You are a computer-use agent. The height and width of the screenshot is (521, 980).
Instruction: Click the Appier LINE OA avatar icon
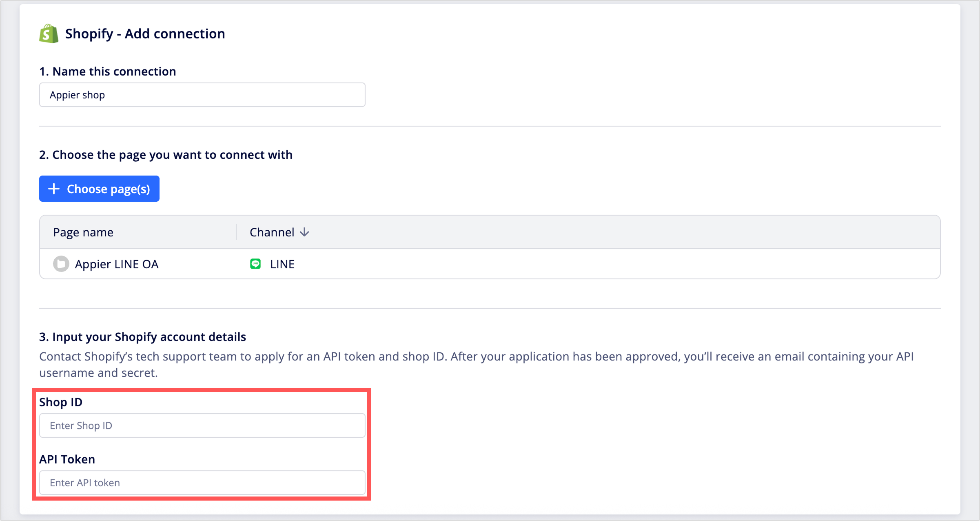pyautogui.click(x=61, y=264)
